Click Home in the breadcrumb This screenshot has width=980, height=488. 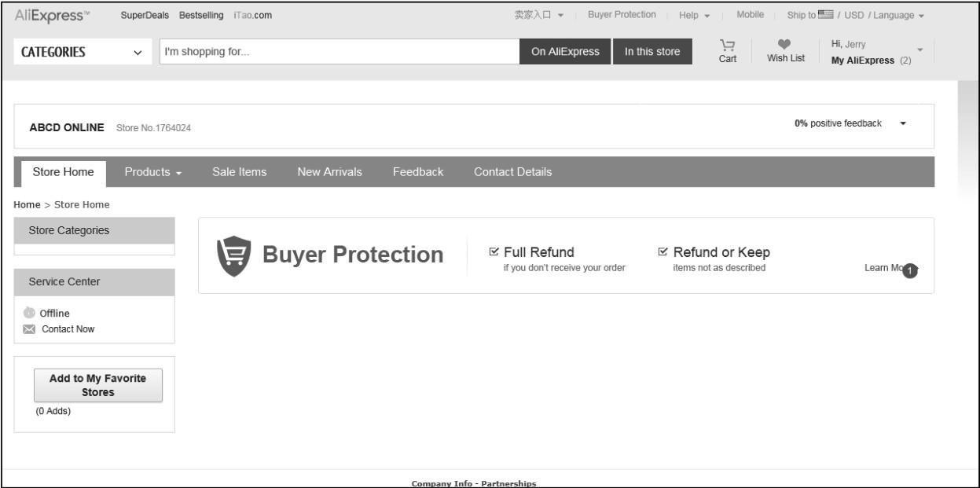point(28,205)
